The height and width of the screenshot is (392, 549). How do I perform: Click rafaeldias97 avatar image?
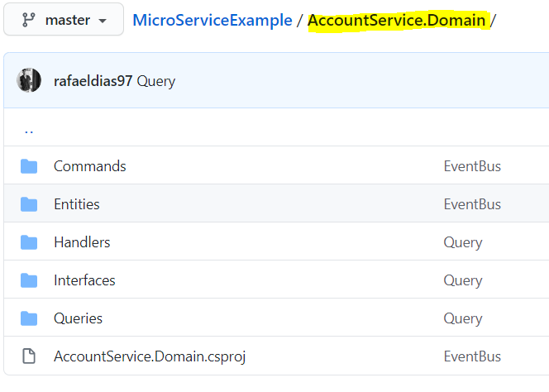[29, 80]
